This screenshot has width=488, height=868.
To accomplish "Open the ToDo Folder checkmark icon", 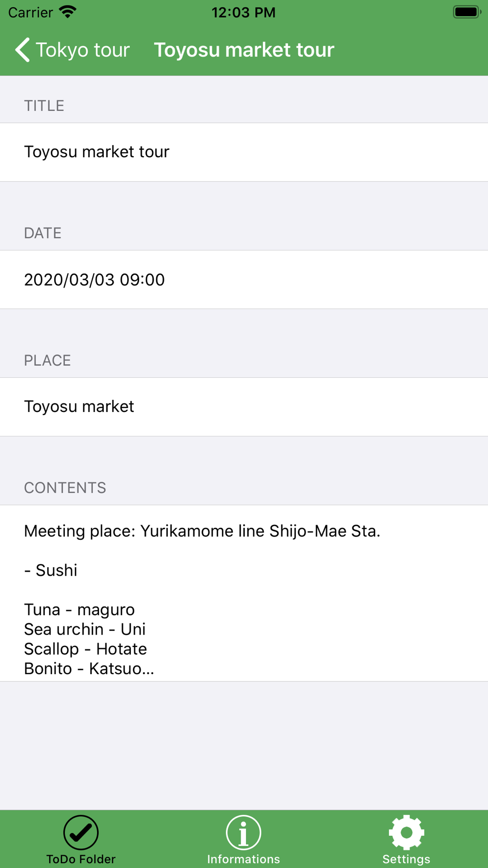I will pos(81,832).
